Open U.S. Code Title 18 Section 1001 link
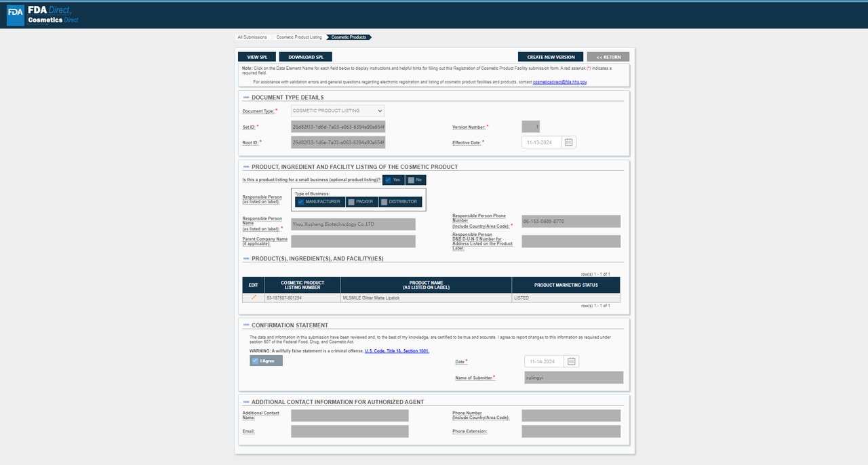868x465 pixels. pyautogui.click(x=397, y=351)
